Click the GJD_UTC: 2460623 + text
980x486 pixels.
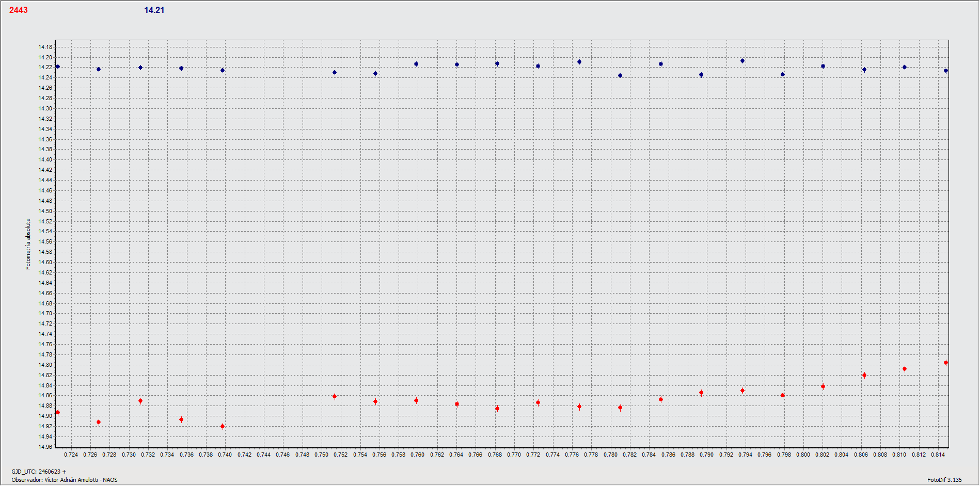[39, 472]
